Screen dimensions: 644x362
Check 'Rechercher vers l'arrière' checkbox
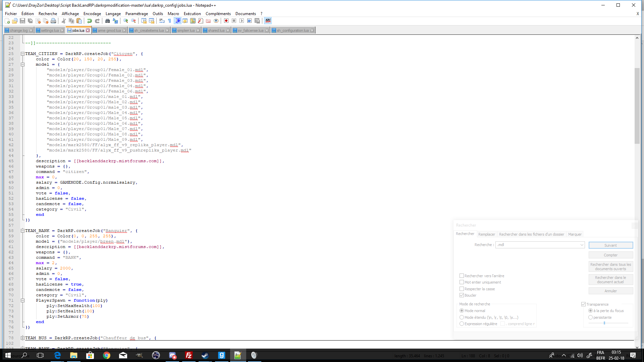tap(462, 276)
